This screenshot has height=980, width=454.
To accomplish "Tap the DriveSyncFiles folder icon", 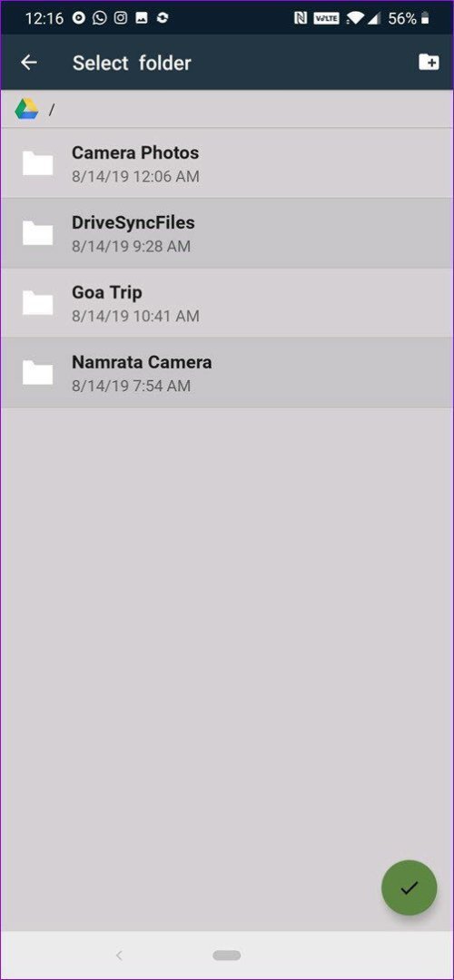I will [37, 233].
